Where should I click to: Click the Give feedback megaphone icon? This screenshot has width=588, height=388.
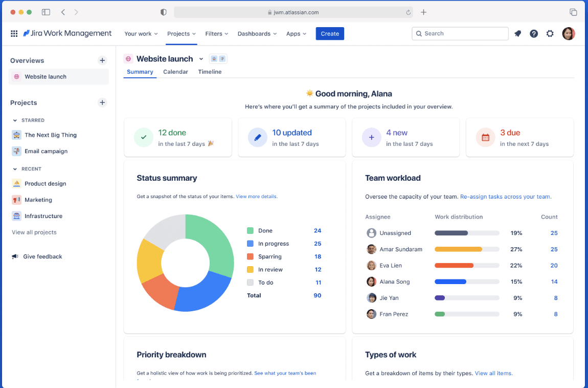15,256
